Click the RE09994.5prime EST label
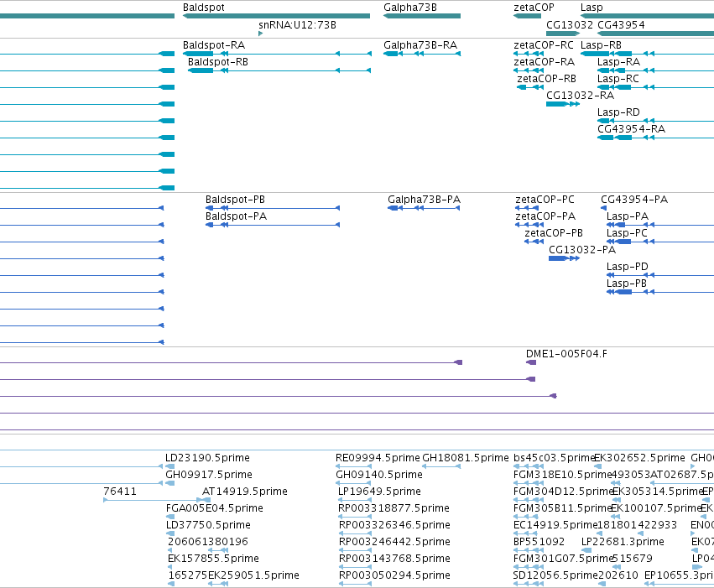The image size is (714, 588). click(378, 458)
